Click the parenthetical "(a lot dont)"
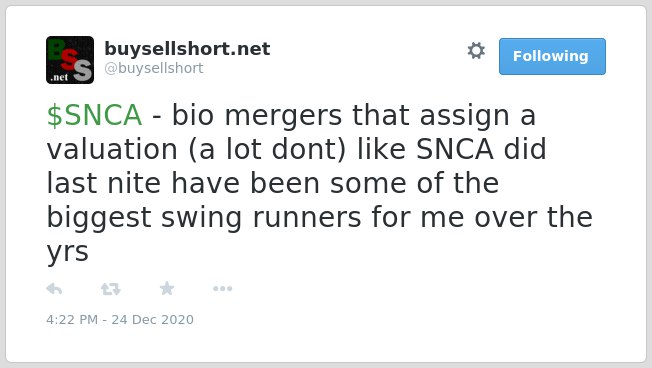The height and width of the screenshot is (368, 652). pos(267,149)
